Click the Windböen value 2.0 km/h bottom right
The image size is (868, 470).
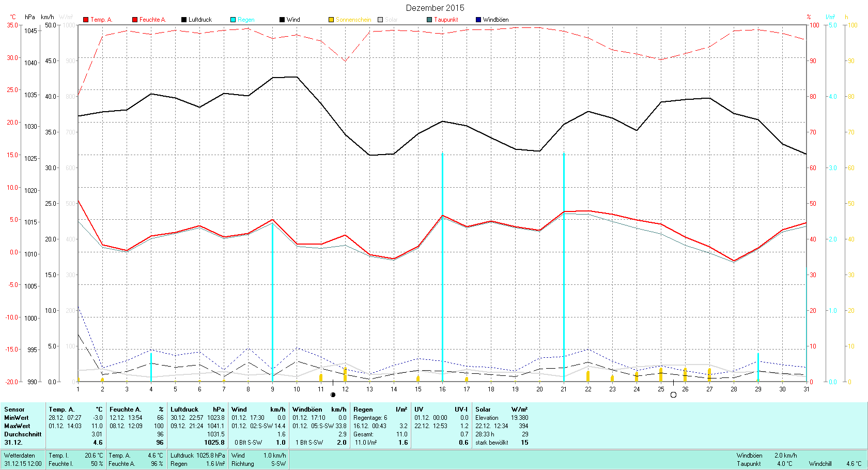[x=786, y=456]
